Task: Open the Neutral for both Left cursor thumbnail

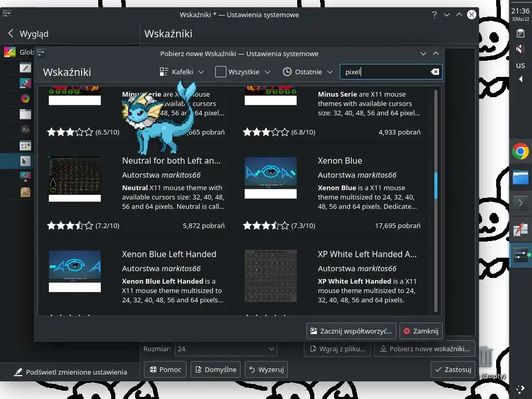Action: tap(75, 179)
